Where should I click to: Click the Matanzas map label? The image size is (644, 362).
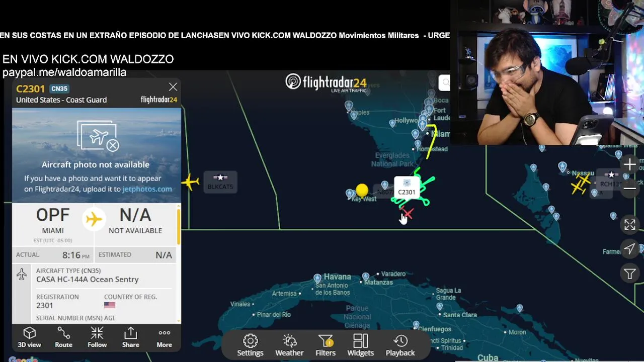point(378,283)
